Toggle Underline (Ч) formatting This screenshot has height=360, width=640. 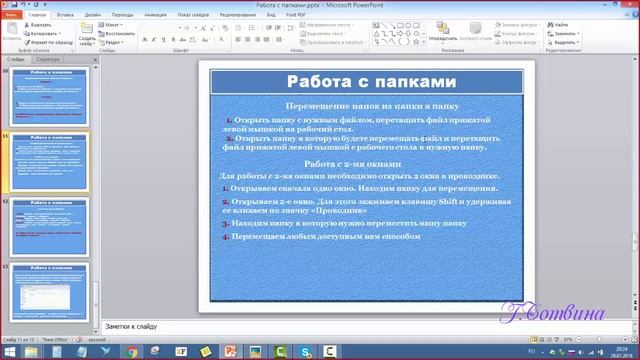tap(163, 40)
